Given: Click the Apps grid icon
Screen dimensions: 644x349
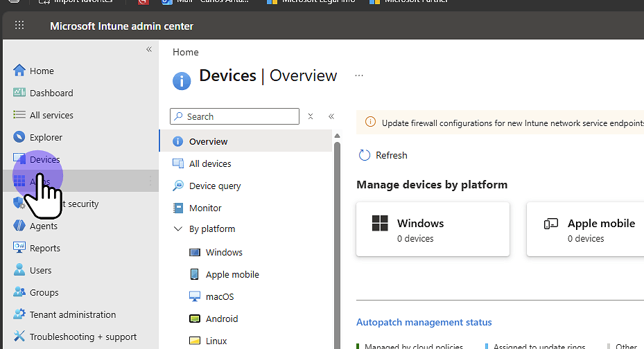Looking at the screenshot, I should tap(19, 181).
